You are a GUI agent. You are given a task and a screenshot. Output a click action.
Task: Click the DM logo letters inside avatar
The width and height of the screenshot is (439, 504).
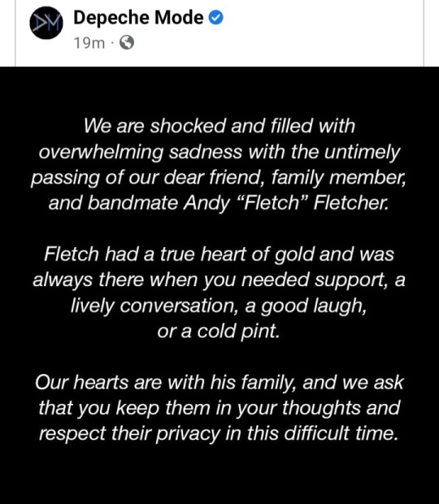click(x=46, y=23)
